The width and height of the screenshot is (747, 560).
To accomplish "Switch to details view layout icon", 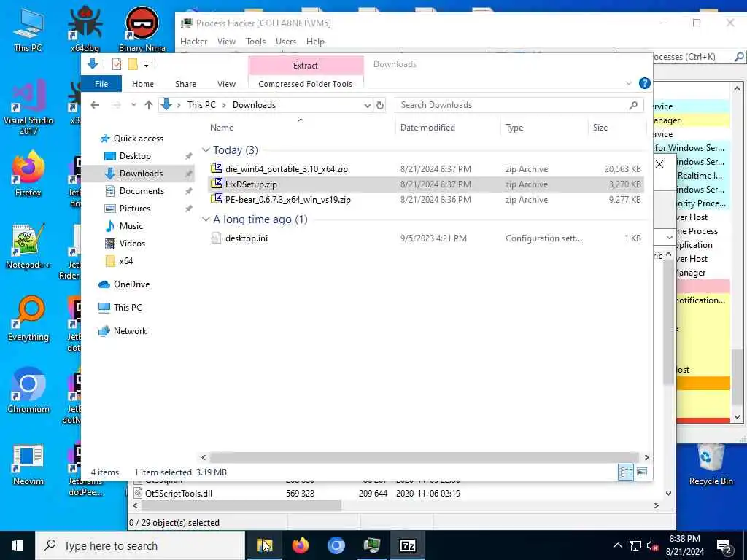I will [x=626, y=472].
